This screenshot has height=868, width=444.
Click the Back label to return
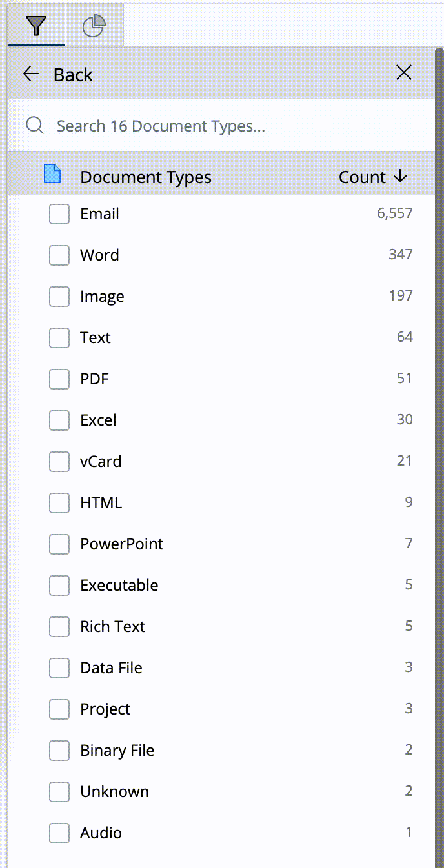[x=73, y=74]
